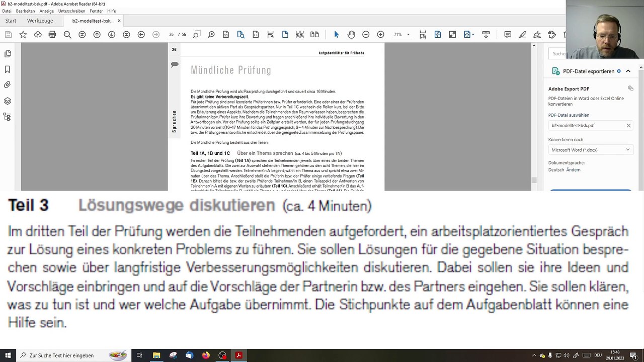
Task: Open the Unterschreiben menu
Action: click(71, 11)
